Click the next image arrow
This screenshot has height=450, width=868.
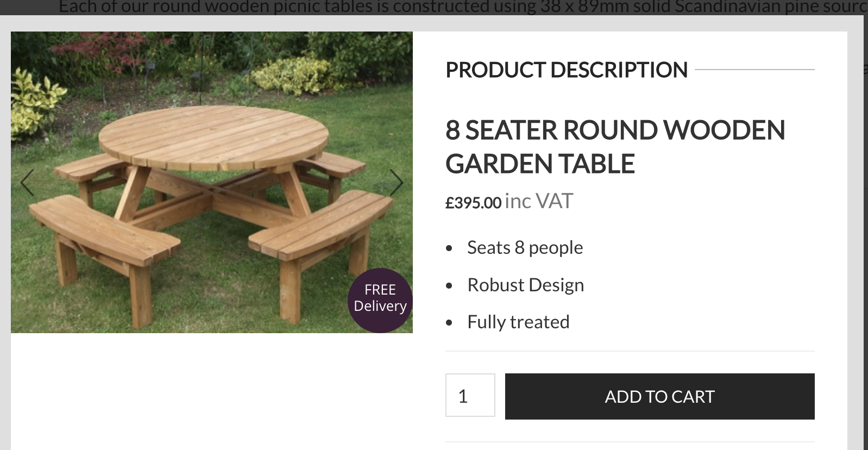click(x=397, y=183)
